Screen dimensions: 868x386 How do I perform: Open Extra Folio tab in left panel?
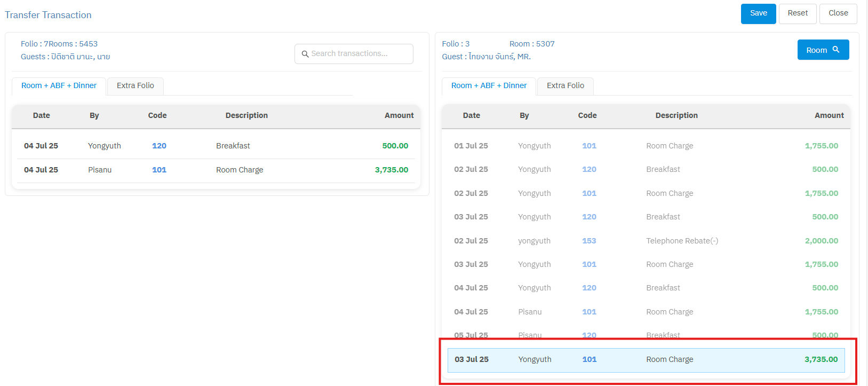click(136, 86)
